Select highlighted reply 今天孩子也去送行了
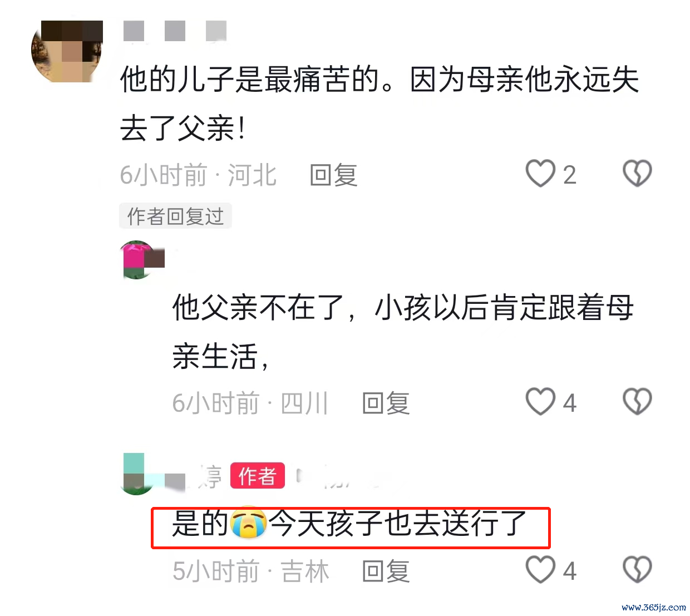This screenshot has width=690, height=616. (398, 524)
